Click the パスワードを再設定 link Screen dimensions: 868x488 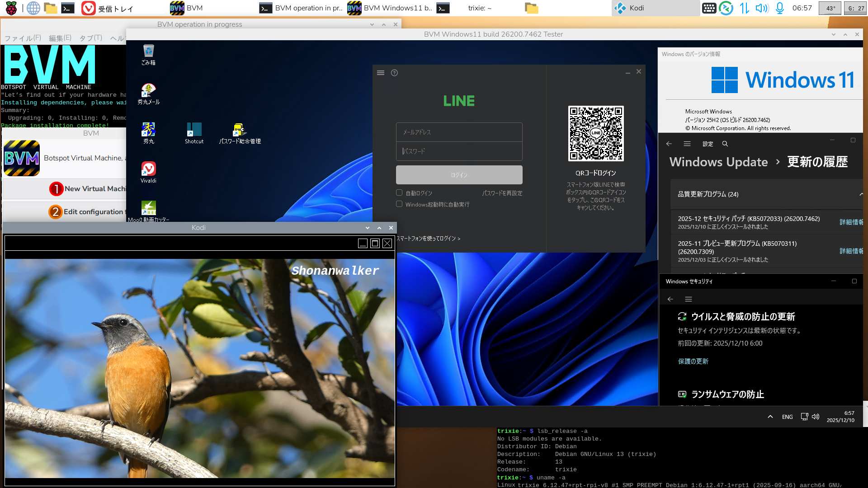click(502, 193)
